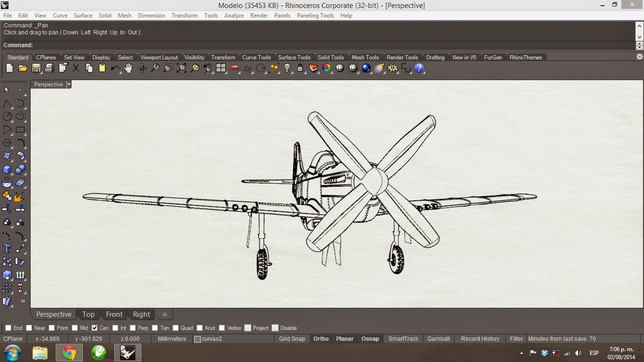Open the Transform menu
Viewport: 644px width, 362px height.
(184, 15)
